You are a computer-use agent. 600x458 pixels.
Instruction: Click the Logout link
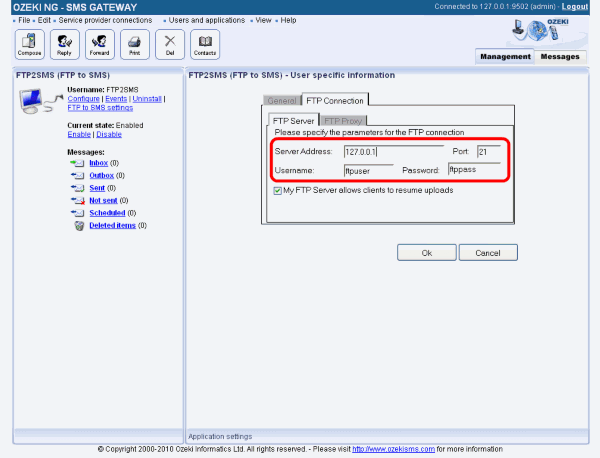(x=575, y=7)
